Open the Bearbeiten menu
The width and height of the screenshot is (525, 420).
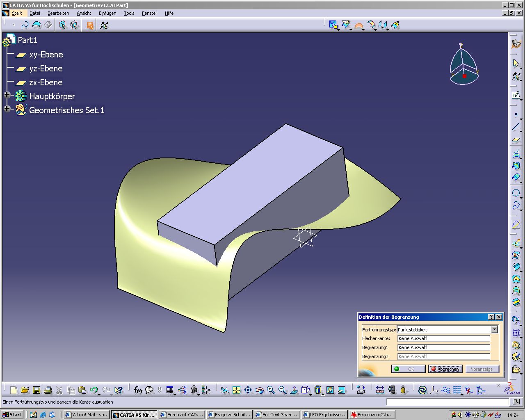click(58, 13)
